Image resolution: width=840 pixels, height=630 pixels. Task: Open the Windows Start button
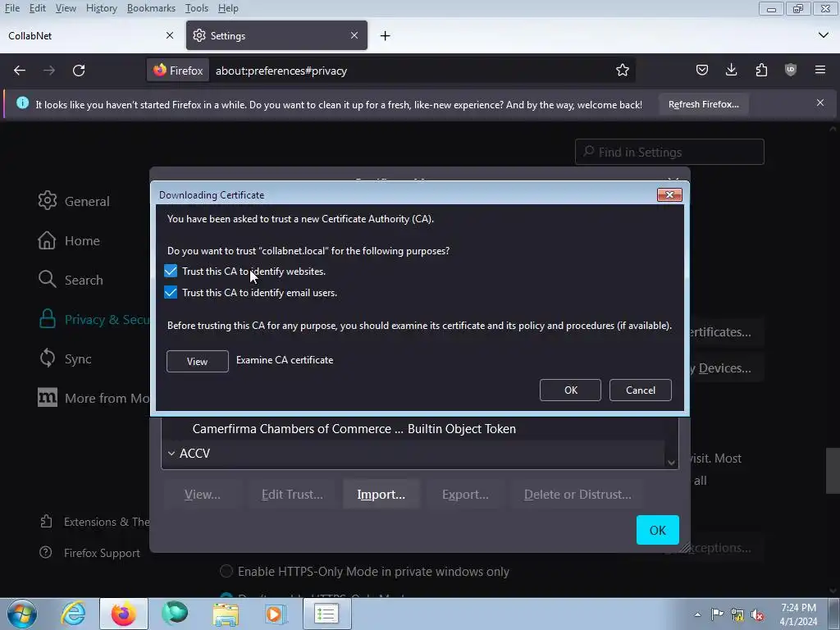pyautogui.click(x=22, y=614)
